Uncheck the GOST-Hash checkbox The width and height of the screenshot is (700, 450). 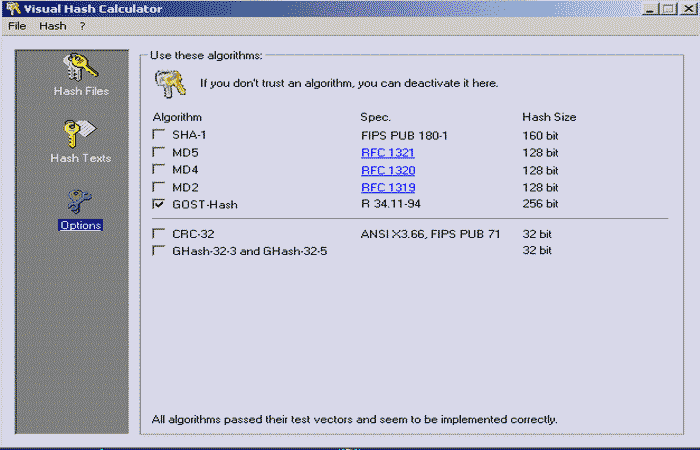coord(158,204)
